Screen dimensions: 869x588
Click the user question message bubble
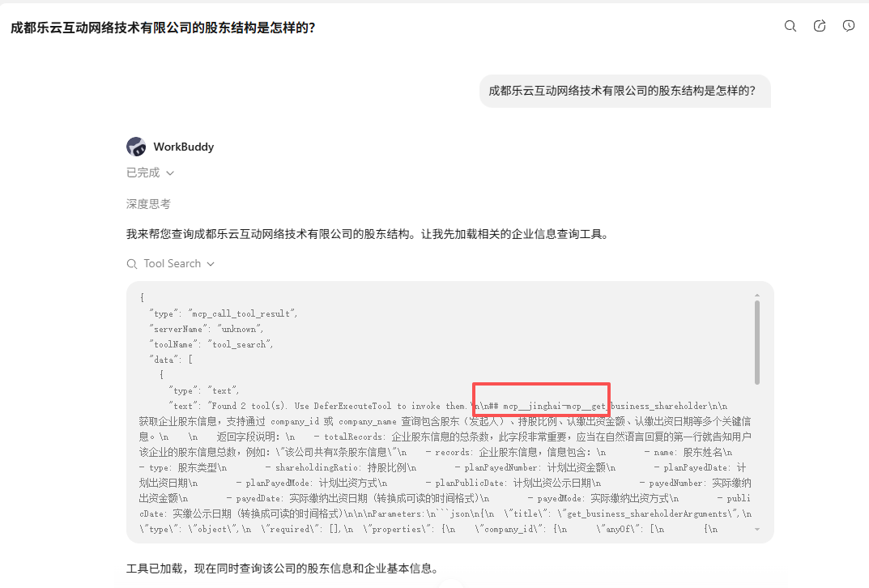point(624,91)
